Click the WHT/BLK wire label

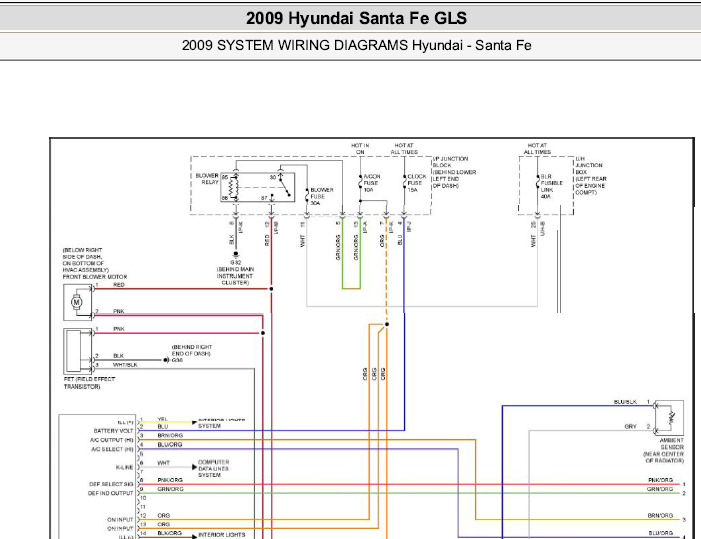coord(125,365)
